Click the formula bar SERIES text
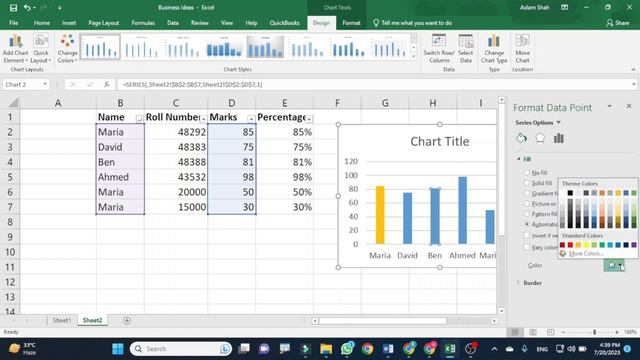Screen dimensions: 640x360 (x=192, y=84)
